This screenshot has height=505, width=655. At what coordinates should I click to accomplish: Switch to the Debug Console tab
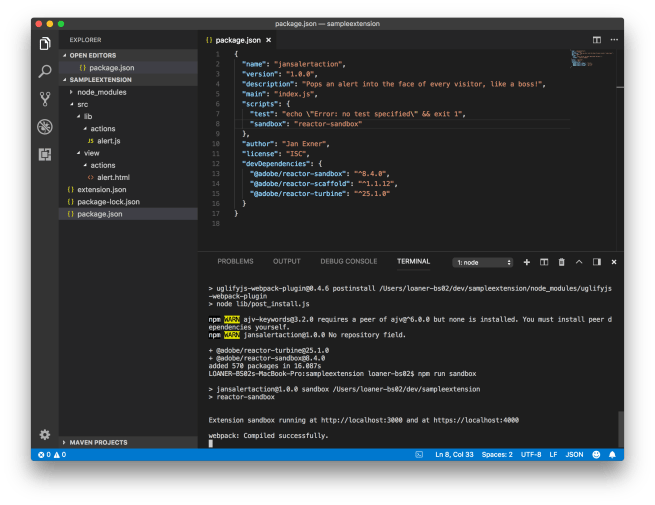[x=348, y=261]
